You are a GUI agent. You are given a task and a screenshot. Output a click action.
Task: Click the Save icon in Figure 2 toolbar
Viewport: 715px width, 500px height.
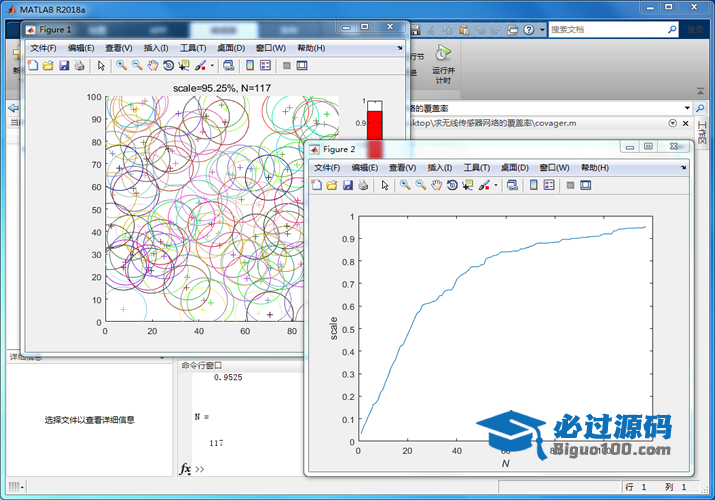[347, 185]
